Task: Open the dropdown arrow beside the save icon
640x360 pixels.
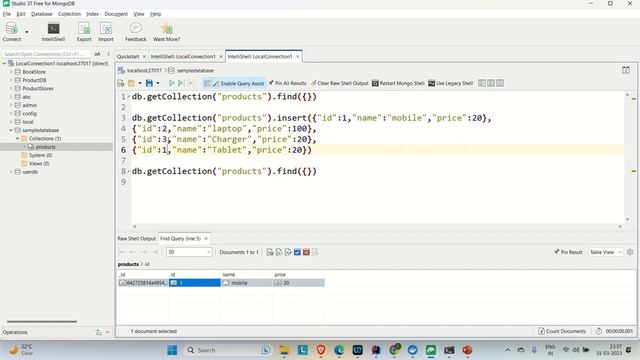Action: (x=158, y=83)
